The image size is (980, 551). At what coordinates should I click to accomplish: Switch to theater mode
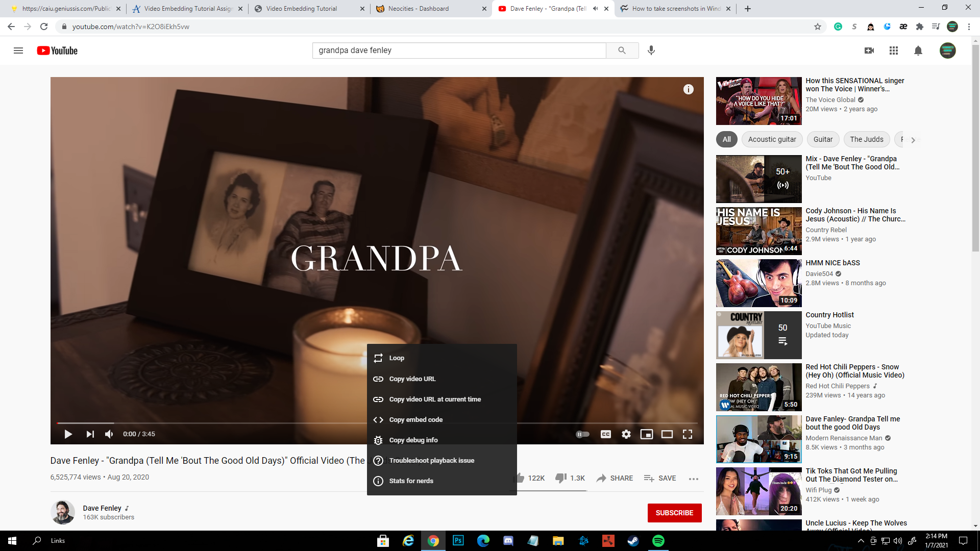point(667,434)
